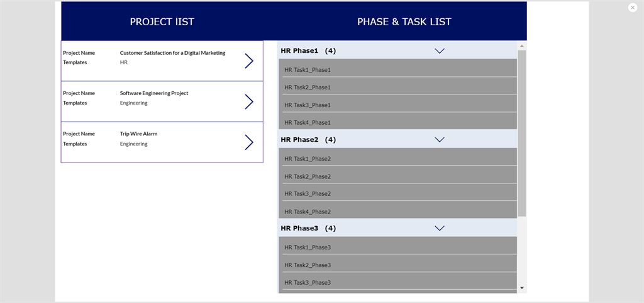Screen dimensions: 644x303
Task: Collapse the HR Phase2 chevron
Action: pos(440,140)
